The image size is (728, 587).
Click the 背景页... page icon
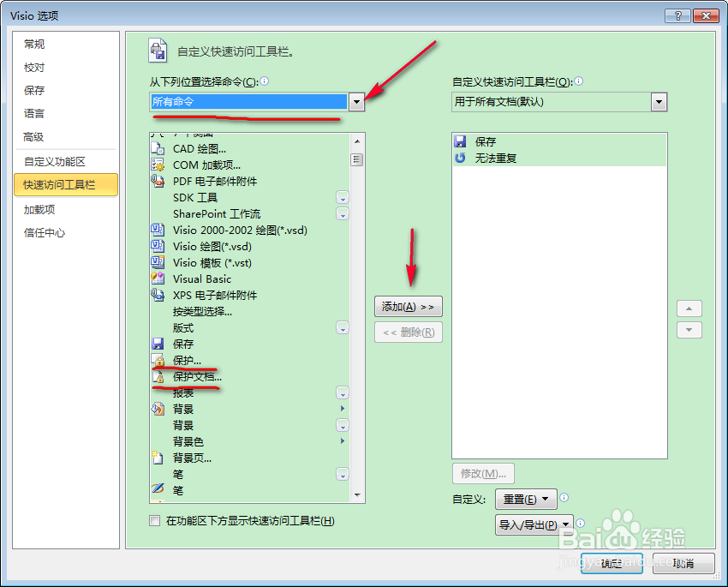pyautogui.click(x=158, y=458)
